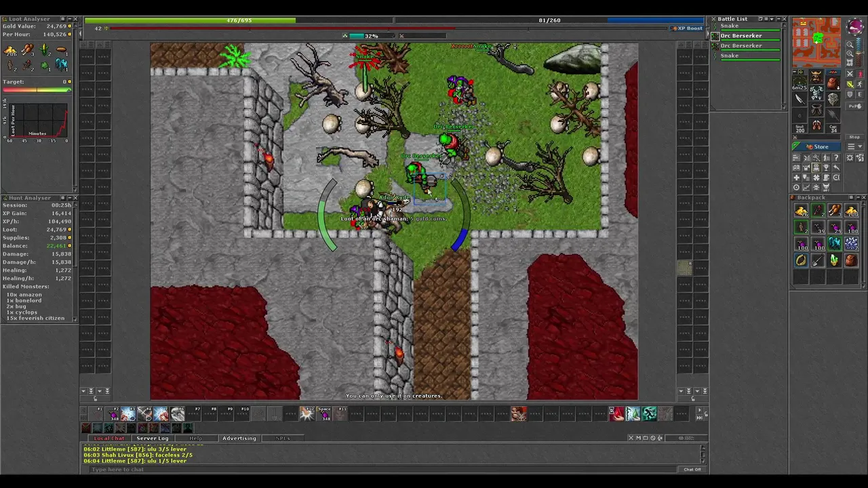The height and width of the screenshot is (488, 868).
Task: Collapse the left side panel arrow
Action: [81, 32]
